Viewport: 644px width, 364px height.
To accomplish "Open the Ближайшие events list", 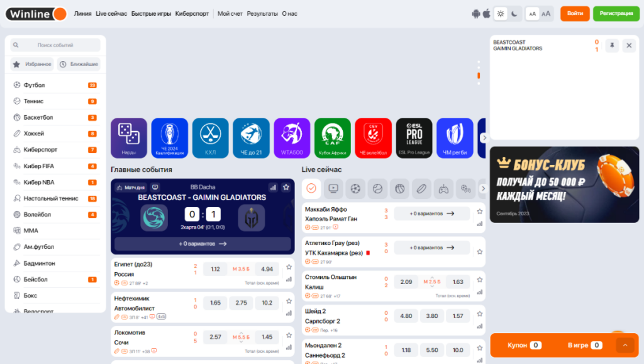I will tap(79, 64).
